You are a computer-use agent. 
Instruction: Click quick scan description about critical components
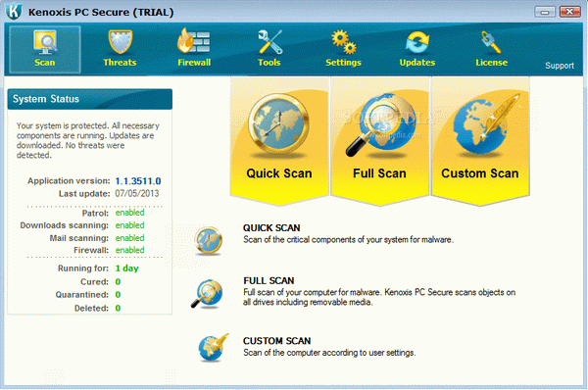(348, 240)
